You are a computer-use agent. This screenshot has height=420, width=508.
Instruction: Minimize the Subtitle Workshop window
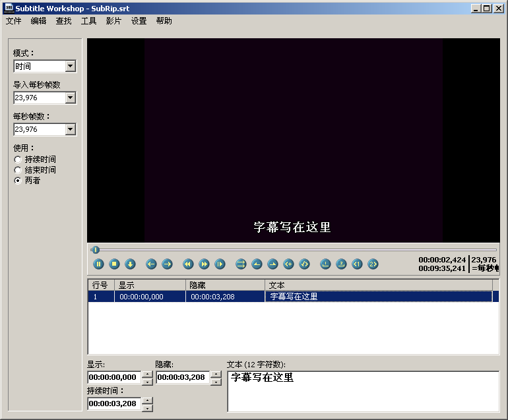(476, 9)
